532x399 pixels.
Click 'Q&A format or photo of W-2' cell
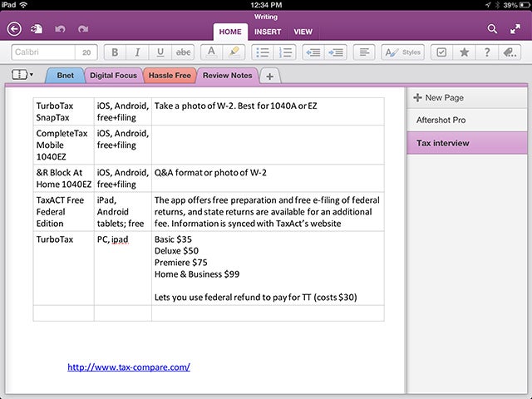point(268,178)
